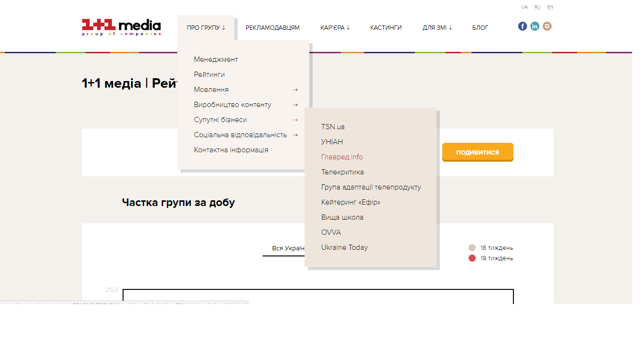Toggle the 19 тиждень legend swatch
This screenshot has height=362, width=644.
pyautogui.click(x=472, y=258)
